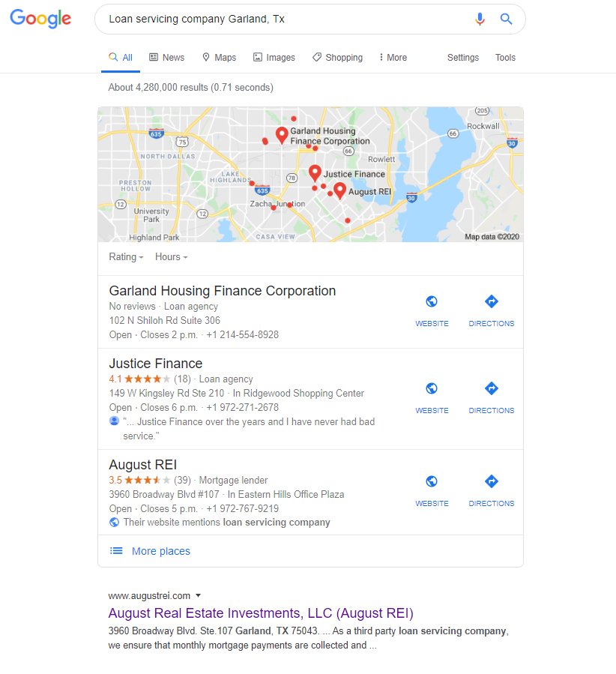Open August REI website globe icon

(x=432, y=481)
